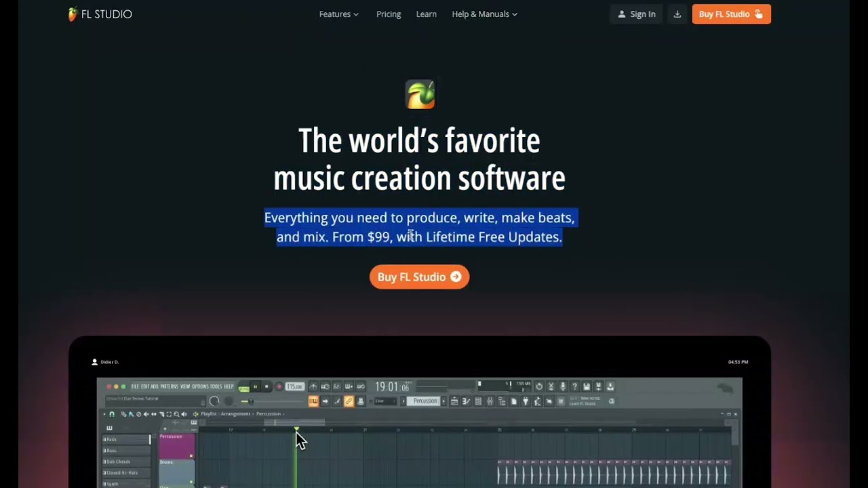Click the Percussion track header
This screenshot has height=488, width=868.
[176, 445]
